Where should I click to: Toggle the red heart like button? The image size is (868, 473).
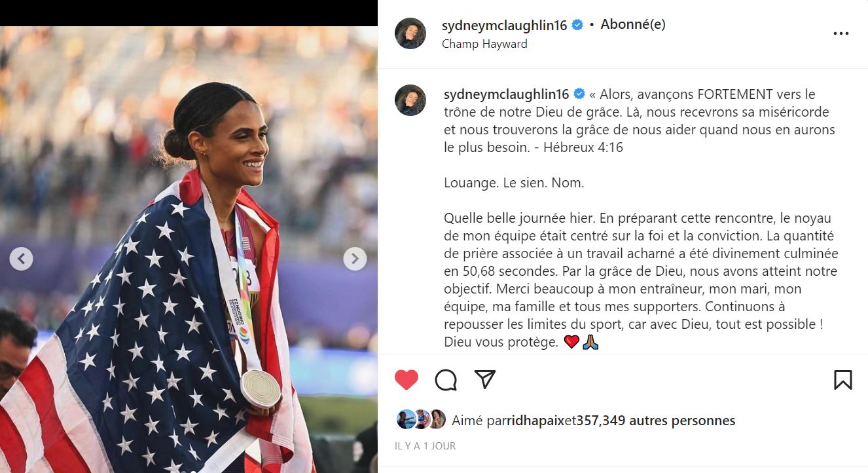(x=407, y=380)
